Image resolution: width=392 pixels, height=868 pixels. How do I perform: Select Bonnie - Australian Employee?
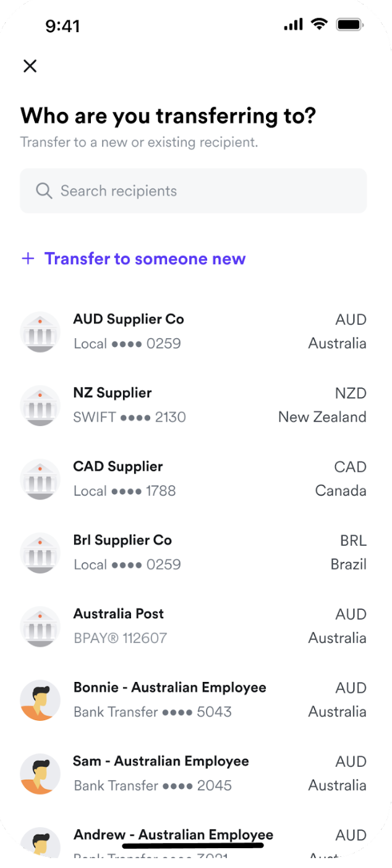170,687
